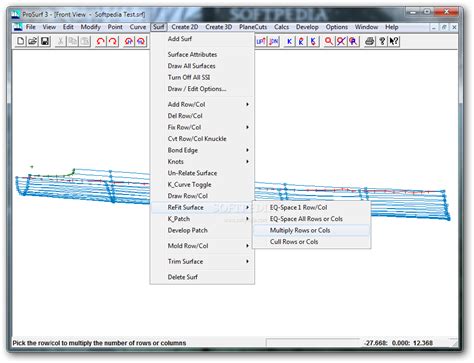Expand the Trim Surface submenu
The image size is (474, 363).
pyautogui.click(x=202, y=262)
